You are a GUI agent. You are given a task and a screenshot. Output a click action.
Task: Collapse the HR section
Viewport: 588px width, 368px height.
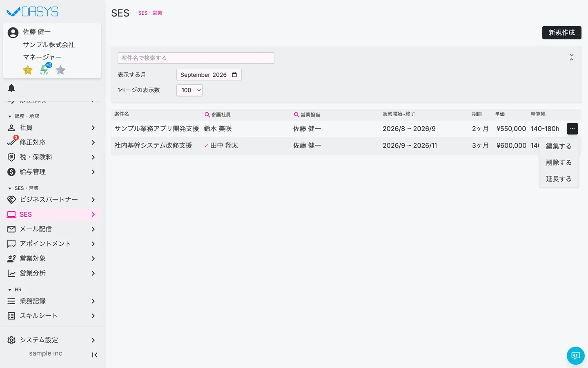10,290
